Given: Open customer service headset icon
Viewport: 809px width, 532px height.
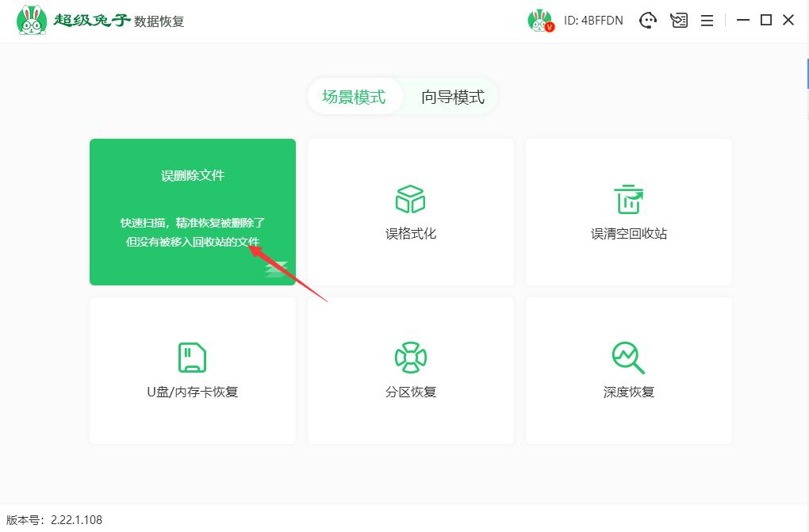Looking at the screenshot, I should tap(648, 21).
